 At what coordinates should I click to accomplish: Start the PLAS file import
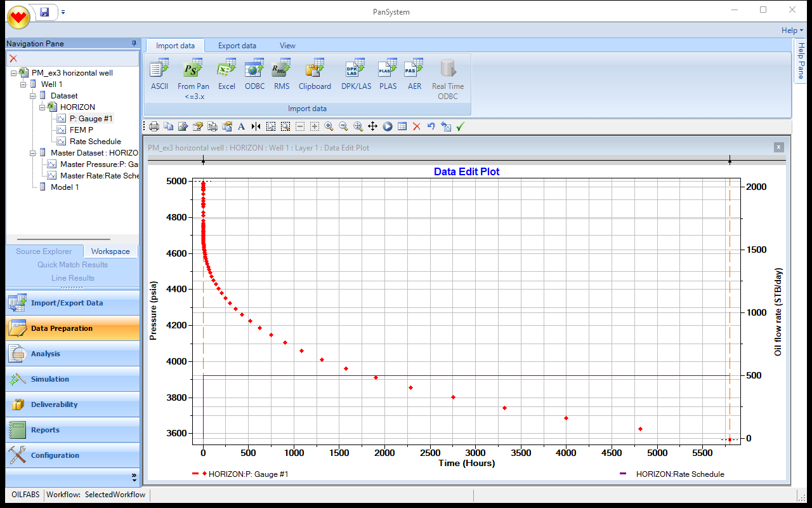388,74
